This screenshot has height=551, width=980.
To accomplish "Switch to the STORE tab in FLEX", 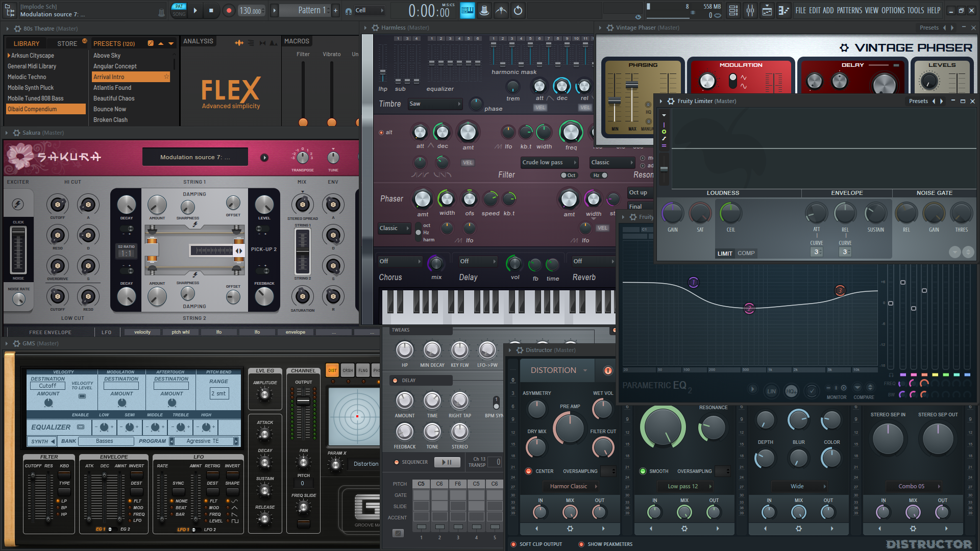I will 67,44.
